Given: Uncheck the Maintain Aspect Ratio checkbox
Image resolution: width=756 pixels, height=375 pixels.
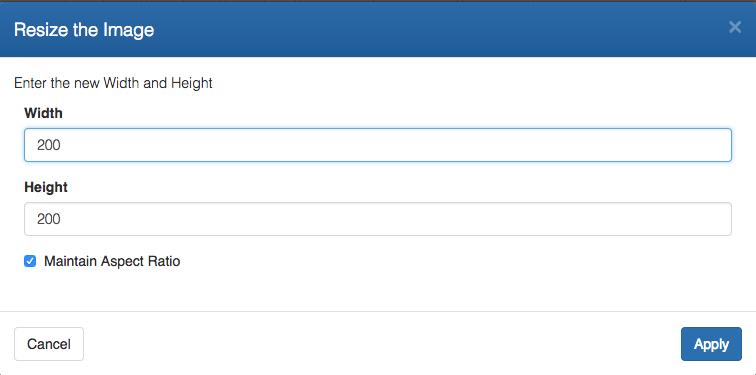Looking at the screenshot, I should [x=30, y=261].
